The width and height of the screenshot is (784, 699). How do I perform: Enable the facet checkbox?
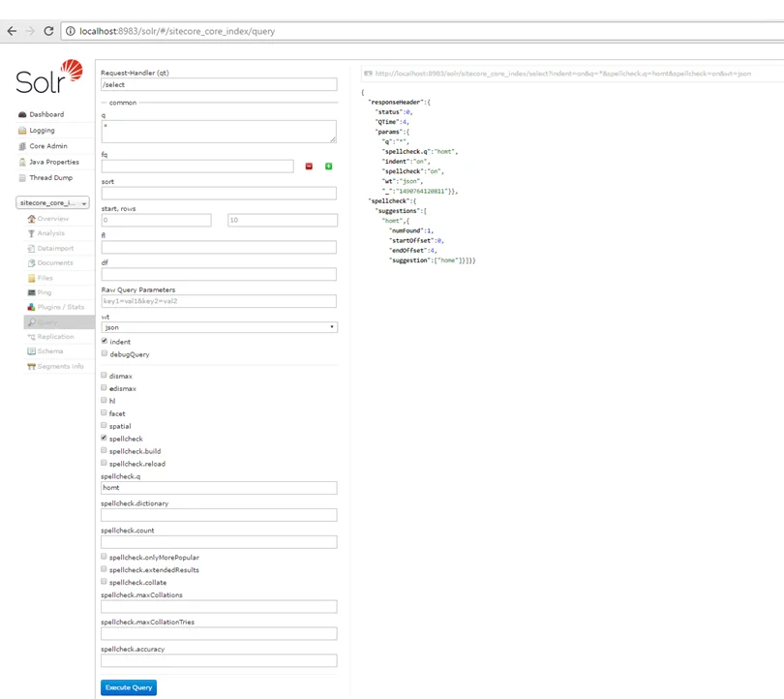tap(104, 412)
